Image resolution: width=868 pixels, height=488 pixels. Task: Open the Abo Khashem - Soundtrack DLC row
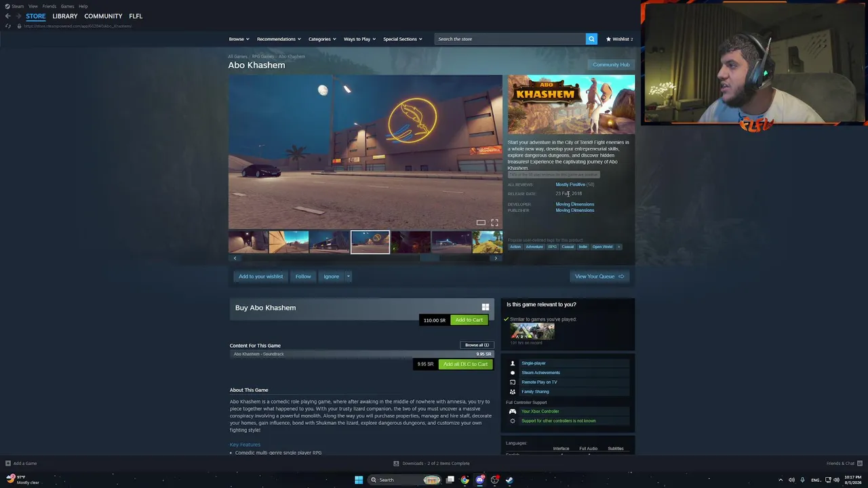[361, 354]
